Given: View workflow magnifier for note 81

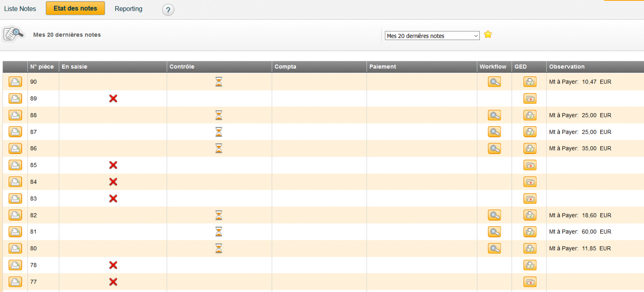Looking at the screenshot, I should click(494, 232).
